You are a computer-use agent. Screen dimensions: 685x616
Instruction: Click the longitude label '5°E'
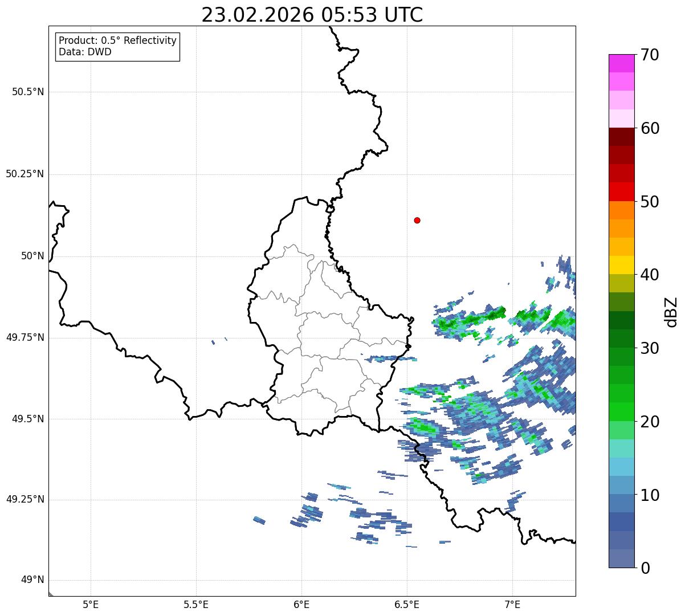[91, 605]
